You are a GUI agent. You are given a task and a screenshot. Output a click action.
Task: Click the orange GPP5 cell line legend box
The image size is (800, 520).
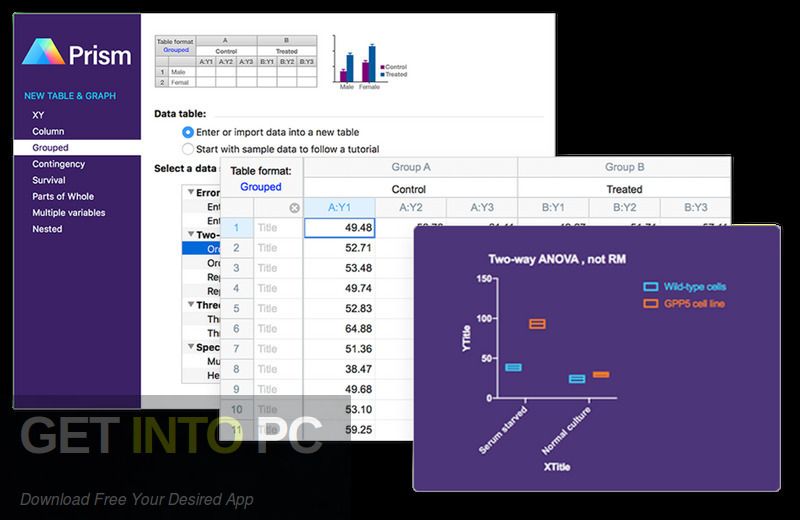tap(651, 304)
